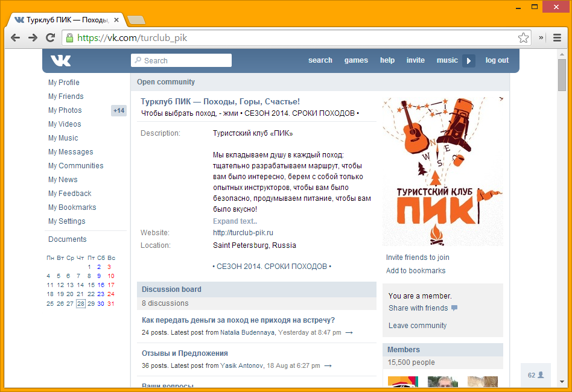The height and width of the screenshot is (392, 572).
Task: Open Documents in sidebar
Action: 68,239
